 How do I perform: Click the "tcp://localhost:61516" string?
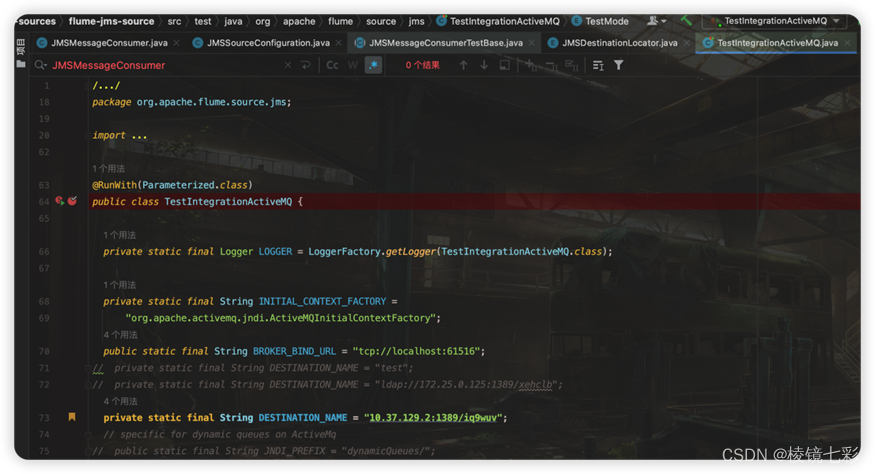coord(416,351)
